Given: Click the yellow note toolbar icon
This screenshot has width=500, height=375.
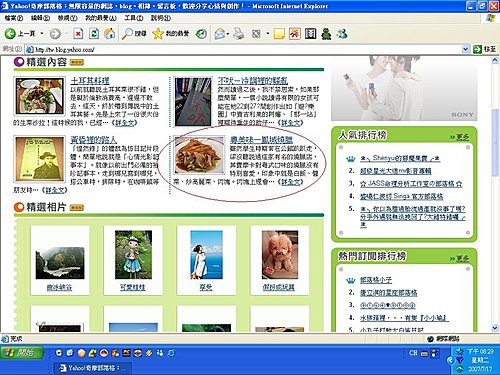Looking at the screenshot, I should [x=279, y=34].
